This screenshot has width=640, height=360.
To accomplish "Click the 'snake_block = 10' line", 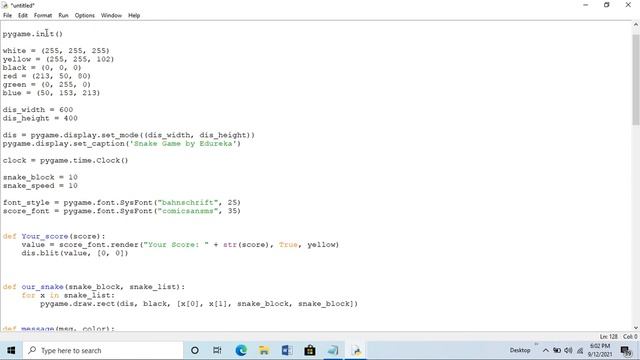I will [40, 177].
